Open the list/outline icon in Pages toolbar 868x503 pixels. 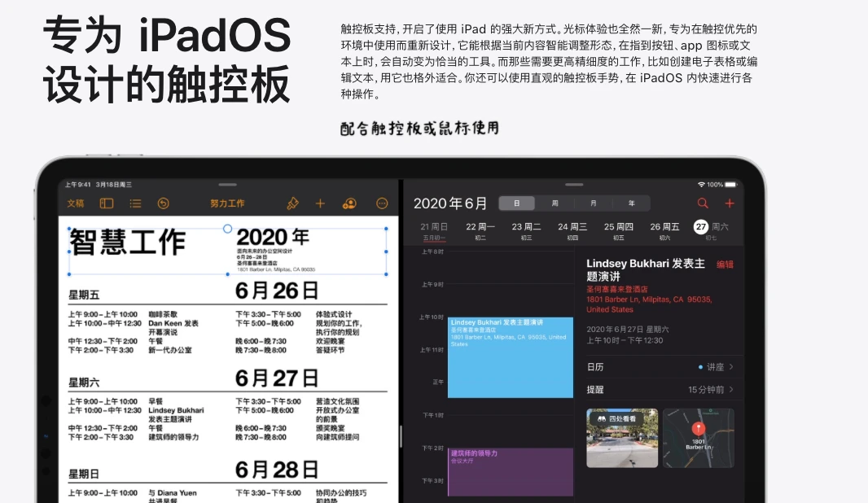coord(135,203)
